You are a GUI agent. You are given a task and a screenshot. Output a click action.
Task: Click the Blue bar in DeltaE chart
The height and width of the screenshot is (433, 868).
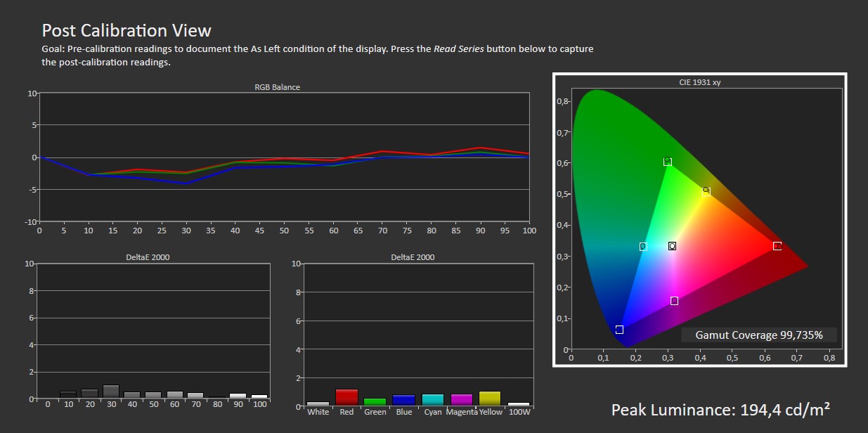pyautogui.click(x=404, y=400)
